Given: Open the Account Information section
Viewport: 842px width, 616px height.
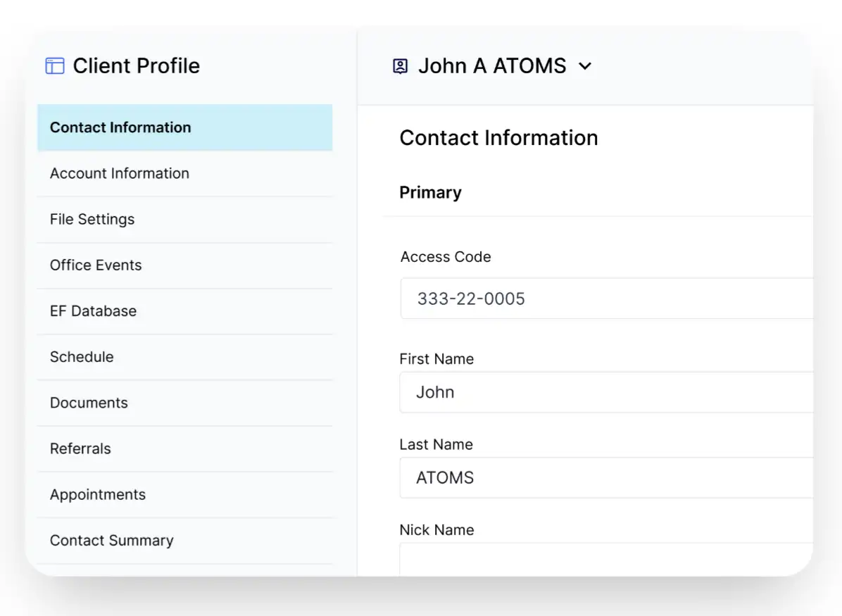Looking at the screenshot, I should [x=184, y=173].
